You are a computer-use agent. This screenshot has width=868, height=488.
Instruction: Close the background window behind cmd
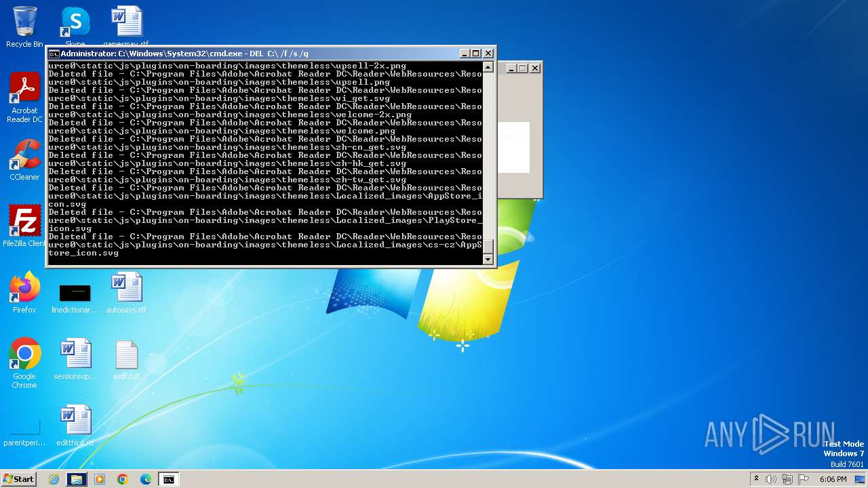pos(535,68)
